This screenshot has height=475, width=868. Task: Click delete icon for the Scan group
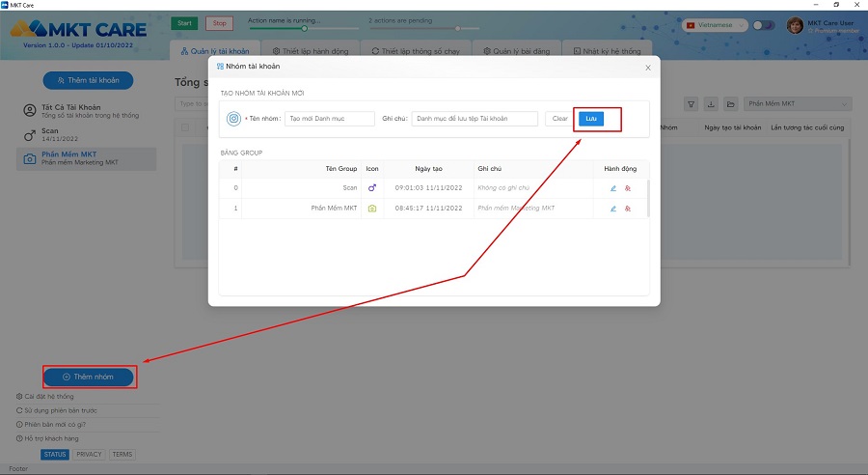[628, 187]
